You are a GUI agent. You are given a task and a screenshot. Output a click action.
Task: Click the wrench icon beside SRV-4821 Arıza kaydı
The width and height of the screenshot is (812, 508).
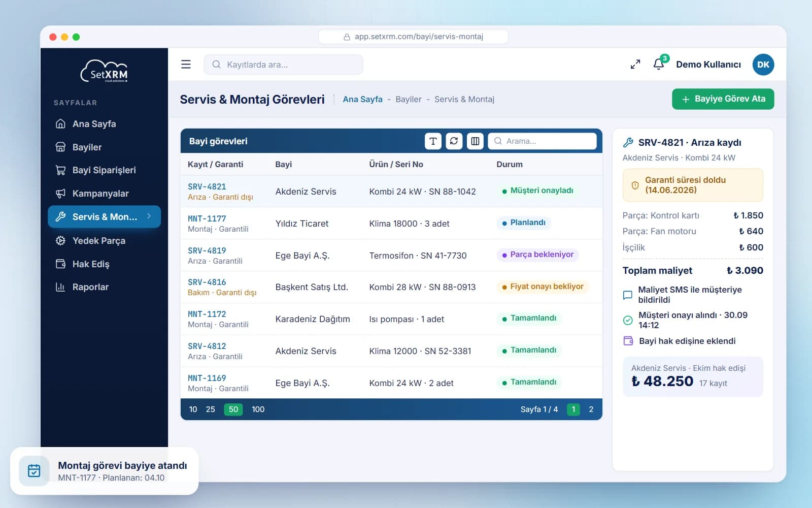point(628,143)
